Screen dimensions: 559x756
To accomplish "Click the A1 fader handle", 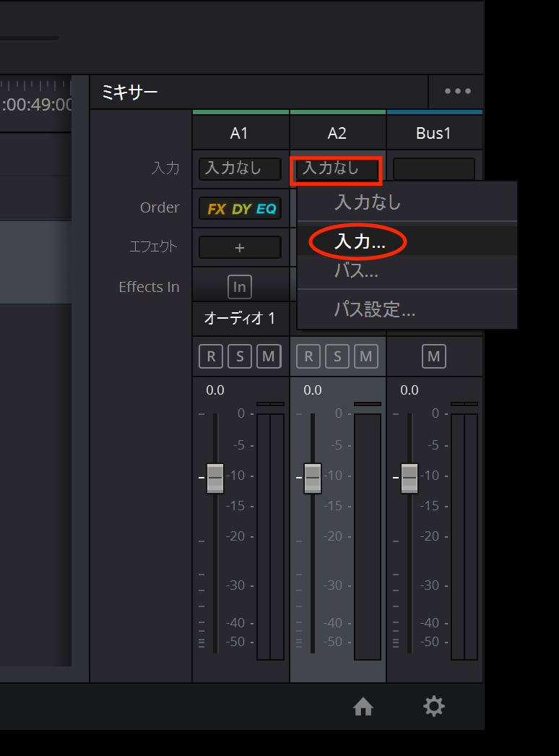I will click(x=215, y=478).
